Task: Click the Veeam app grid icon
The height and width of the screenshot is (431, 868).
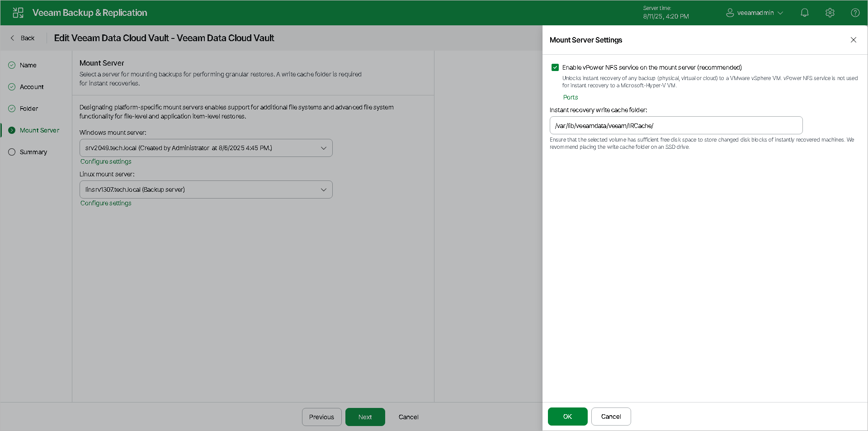Action: coord(18,13)
